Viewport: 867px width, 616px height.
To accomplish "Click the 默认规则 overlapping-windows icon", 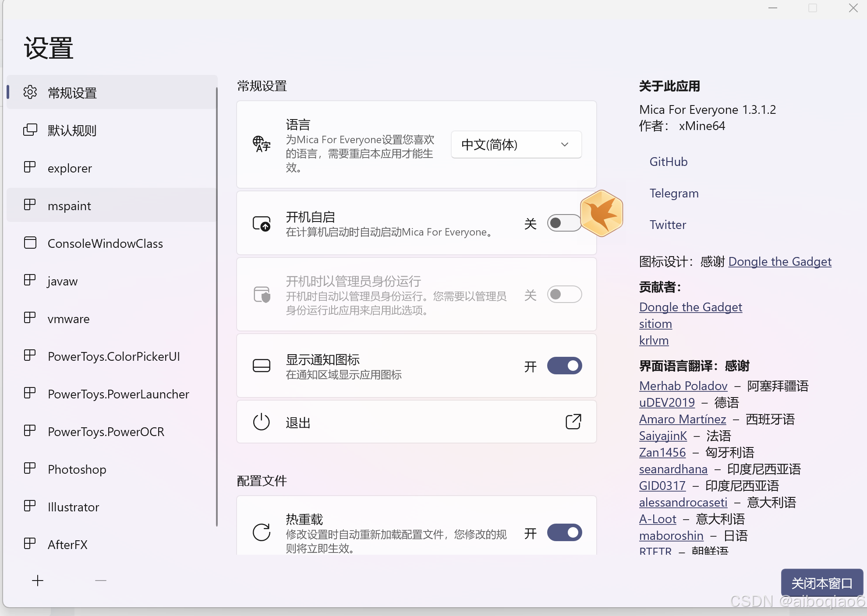I will [30, 130].
